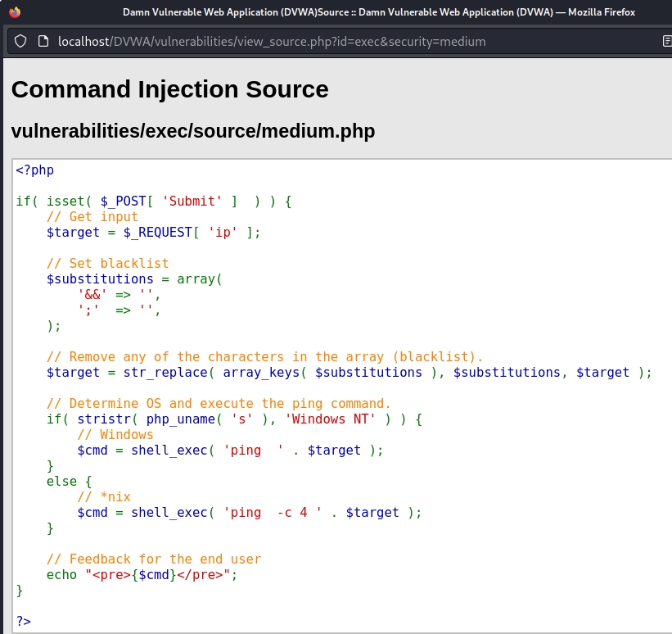The height and width of the screenshot is (634, 672).
Task: Toggle reader view icon in address bar
Action: click(666, 41)
